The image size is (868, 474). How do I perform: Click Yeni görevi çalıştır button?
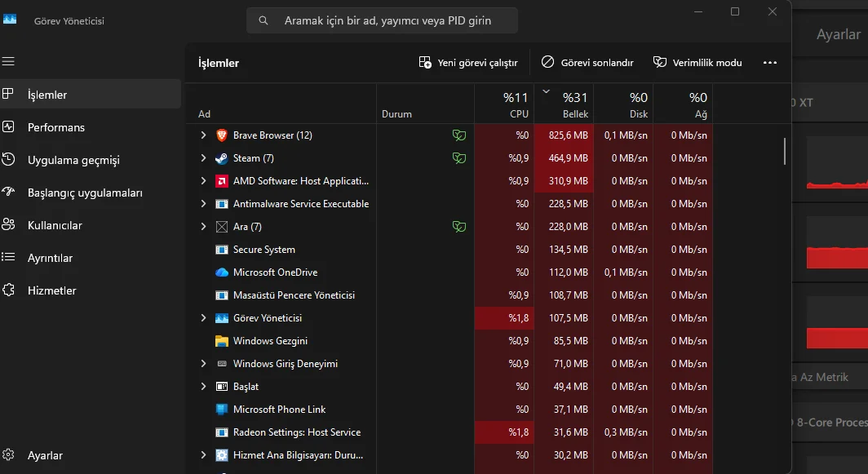pos(468,63)
